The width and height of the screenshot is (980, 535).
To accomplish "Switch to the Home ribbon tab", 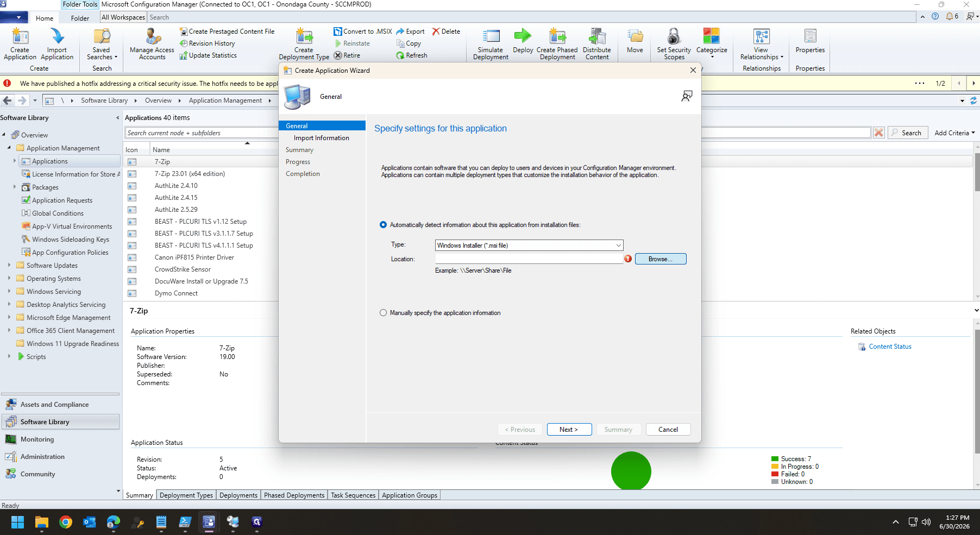I will pyautogui.click(x=45, y=18).
